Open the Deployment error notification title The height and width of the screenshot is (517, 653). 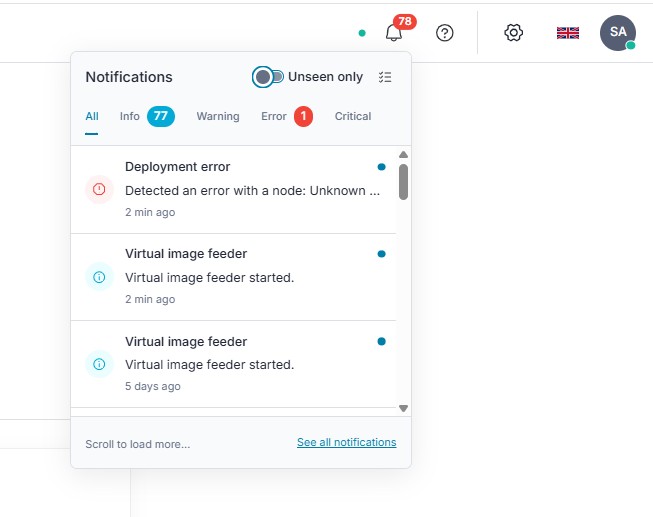pos(177,167)
